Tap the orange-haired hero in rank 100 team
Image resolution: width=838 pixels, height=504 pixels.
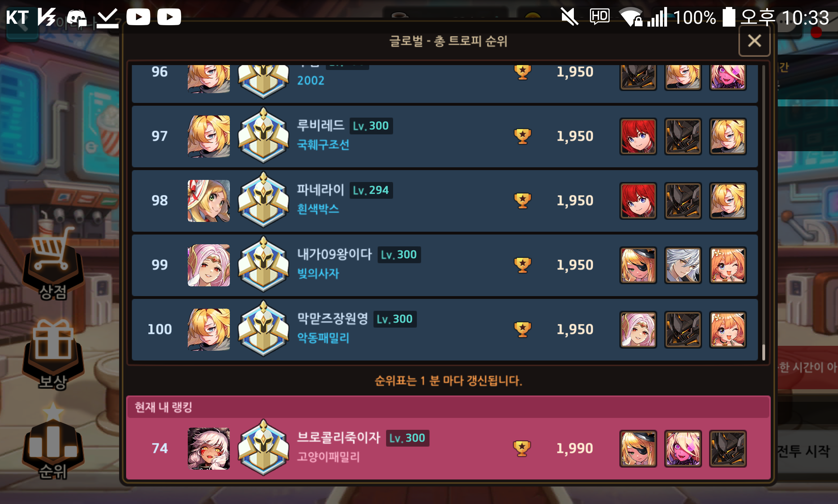(x=728, y=330)
